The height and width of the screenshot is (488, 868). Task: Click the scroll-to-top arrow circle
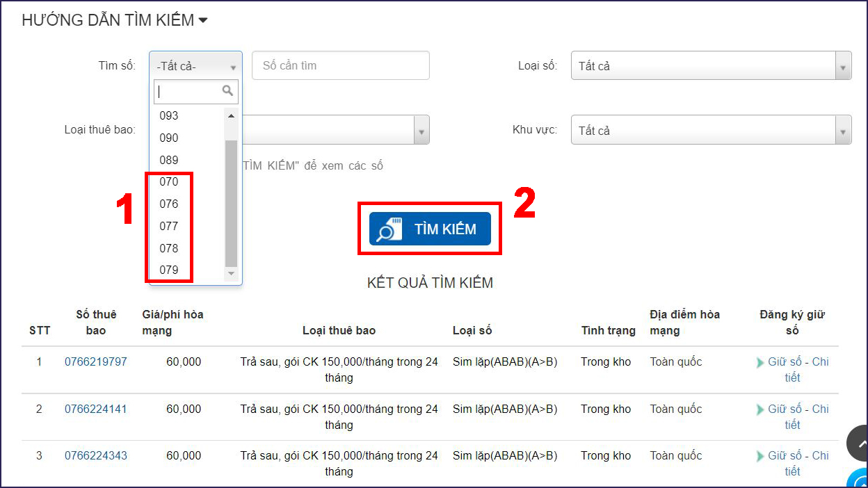tap(860, 443)
